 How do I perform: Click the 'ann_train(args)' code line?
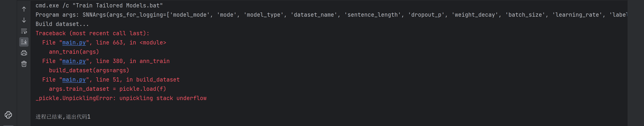tap(74, 52)
